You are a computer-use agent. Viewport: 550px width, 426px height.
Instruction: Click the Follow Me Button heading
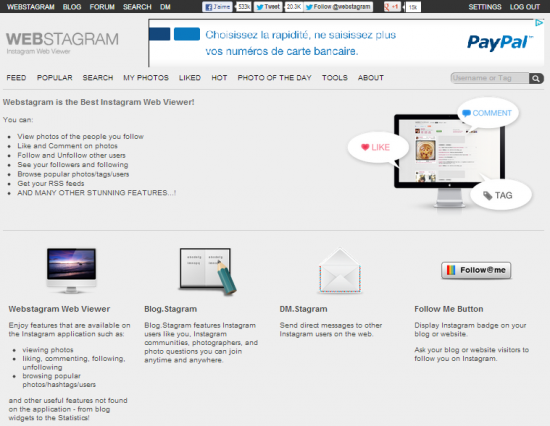(x=449, y=309)
